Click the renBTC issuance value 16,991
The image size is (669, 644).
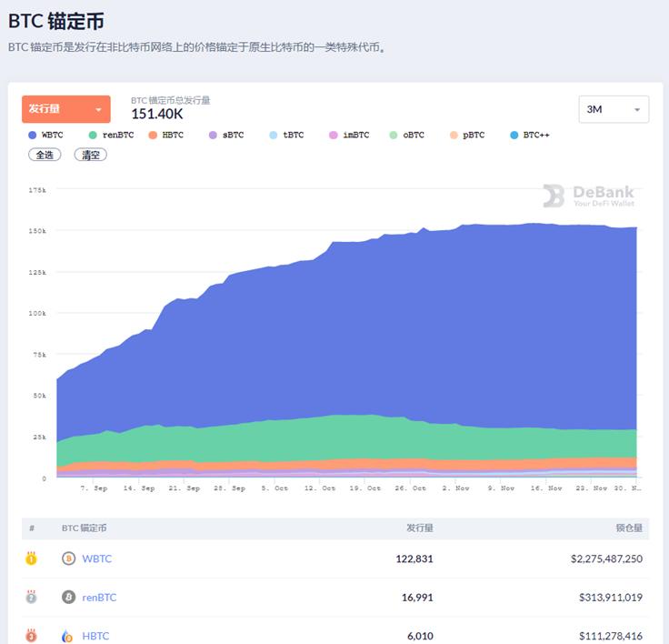(x=417, y=597)
